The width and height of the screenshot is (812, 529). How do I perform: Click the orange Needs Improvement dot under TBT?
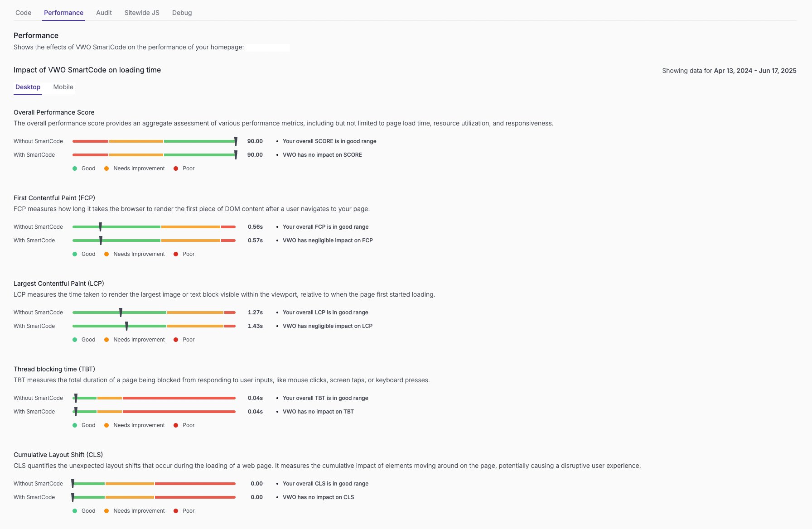click(106, 425)
